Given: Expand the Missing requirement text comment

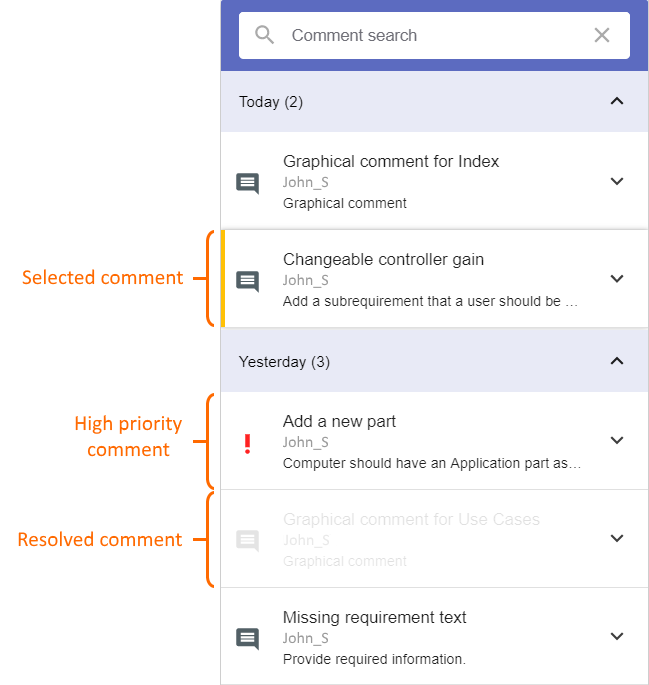Looking at the screenshot, I should [617, 636].
